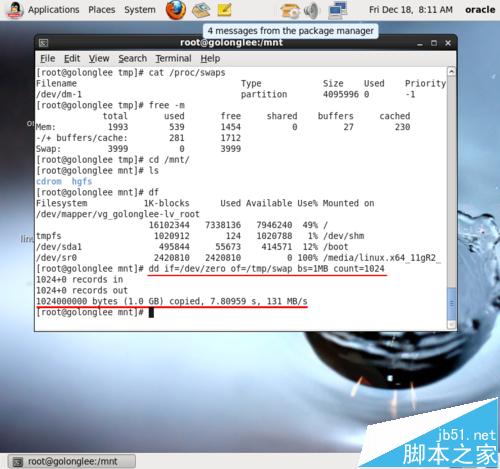Click the package manager update notification icon
This screenshot has height=469, width=500.
290,11
